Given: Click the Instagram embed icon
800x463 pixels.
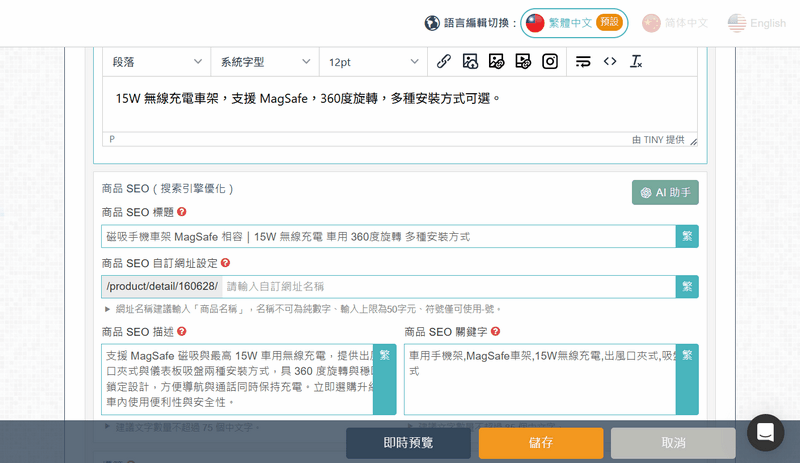Looking at the screenshot, I should [x=549, y=62].
